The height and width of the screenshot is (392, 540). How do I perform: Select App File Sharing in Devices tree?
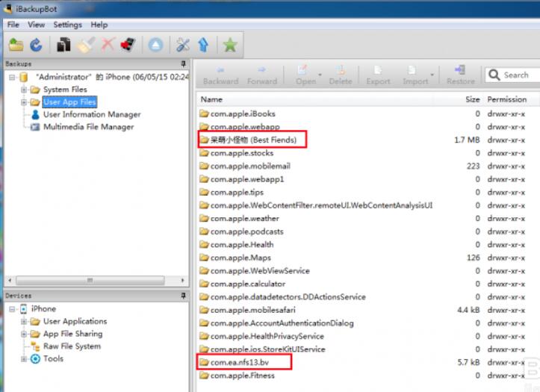tap(72, 335)
